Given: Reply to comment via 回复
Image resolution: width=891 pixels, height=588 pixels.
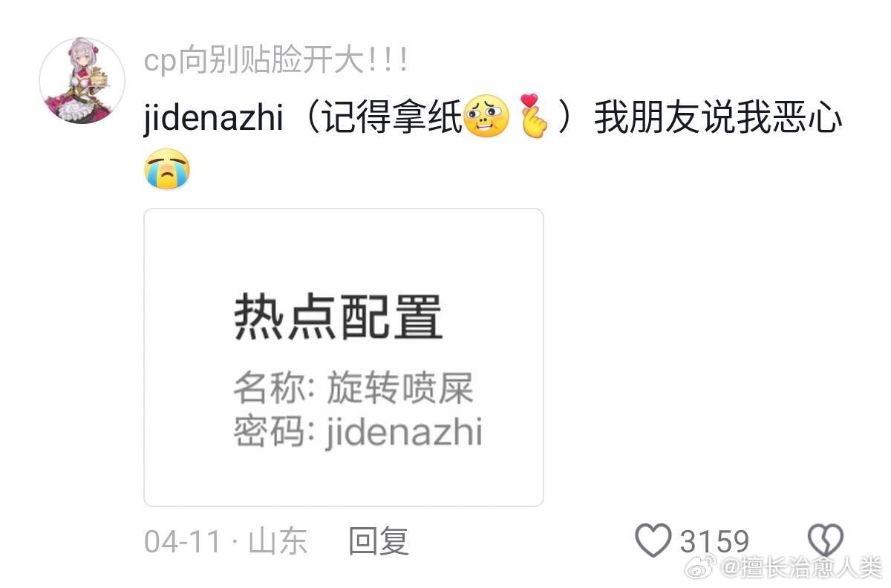Looking at the screenshot, I should click(x=379, y=540).
